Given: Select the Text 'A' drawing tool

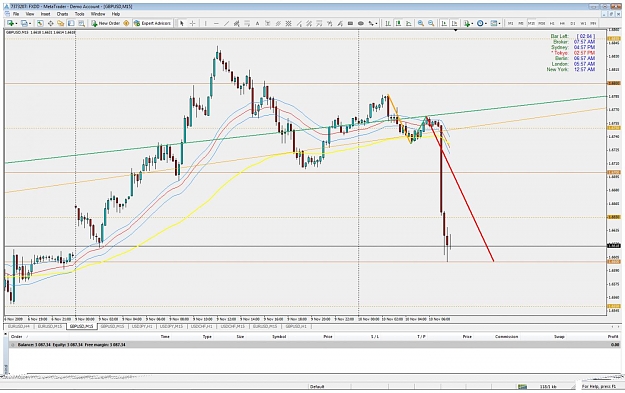Looking at the screenshot, I should click(257, 24).
